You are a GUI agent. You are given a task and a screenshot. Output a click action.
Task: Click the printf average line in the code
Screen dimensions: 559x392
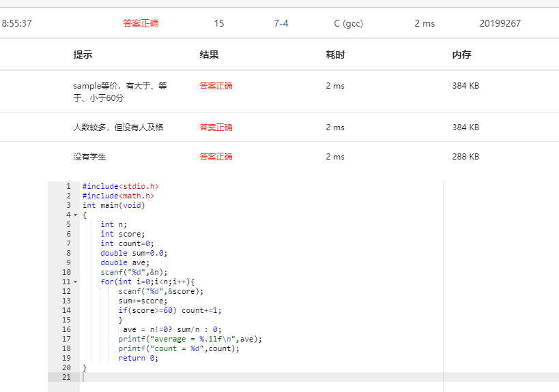click(190, 339)
